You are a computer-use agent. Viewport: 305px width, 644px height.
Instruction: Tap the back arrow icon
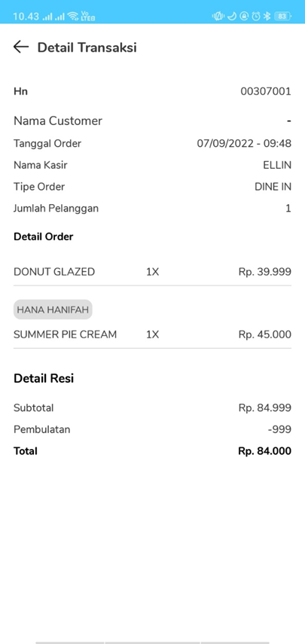[21, 47]
